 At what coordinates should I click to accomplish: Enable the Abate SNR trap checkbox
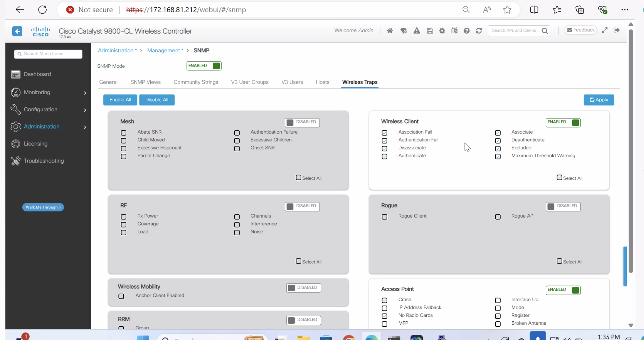[x=123, y=133]
